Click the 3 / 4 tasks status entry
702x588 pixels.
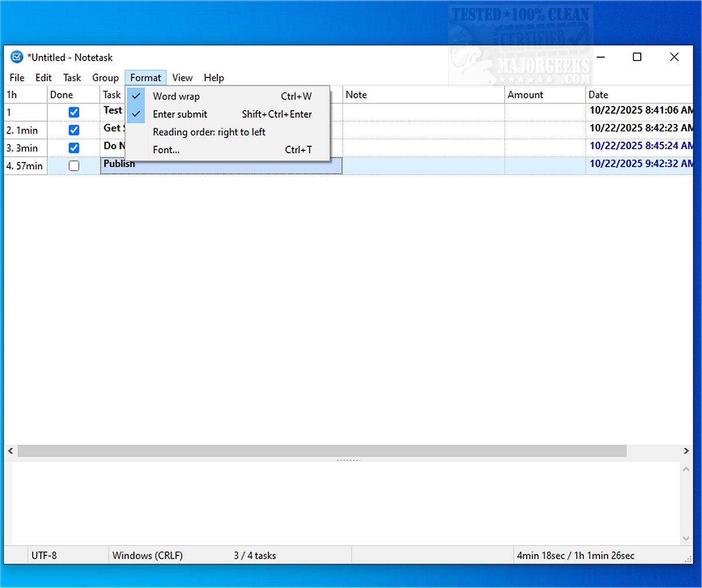point(255,555)
